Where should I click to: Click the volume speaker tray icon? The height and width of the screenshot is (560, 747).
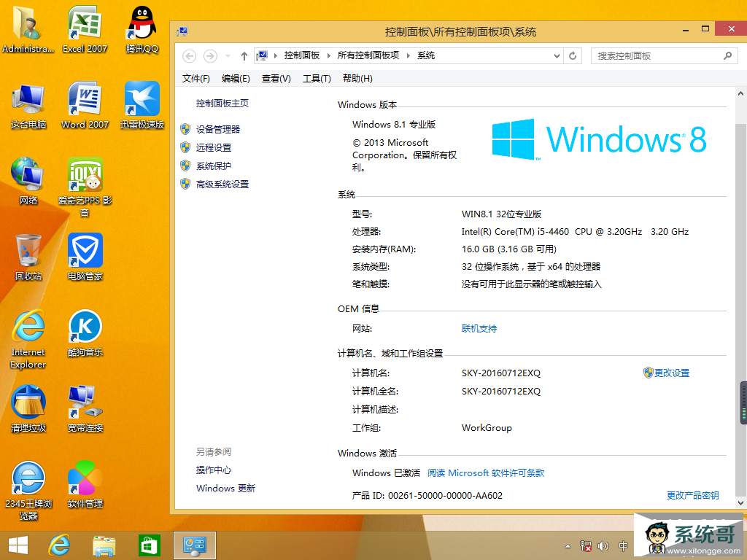point(603,546)
